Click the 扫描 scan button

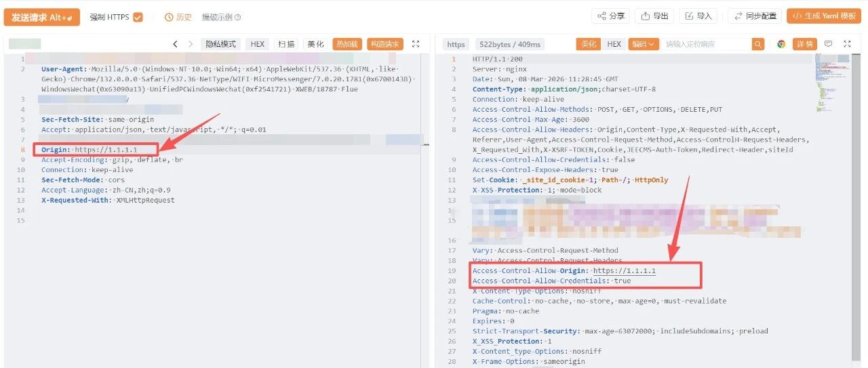coord(286,44)
